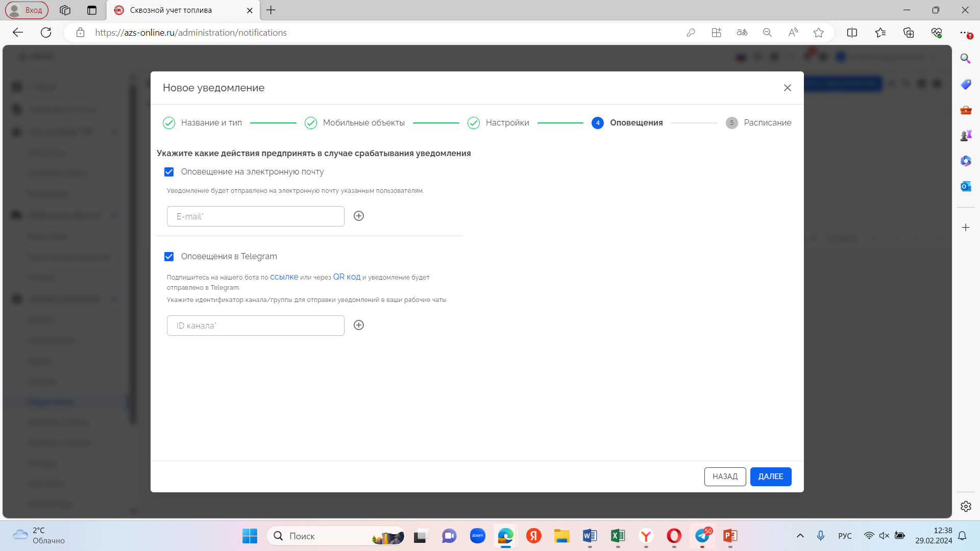
Task: Open the QR код link
Action: tap(347, 277)
